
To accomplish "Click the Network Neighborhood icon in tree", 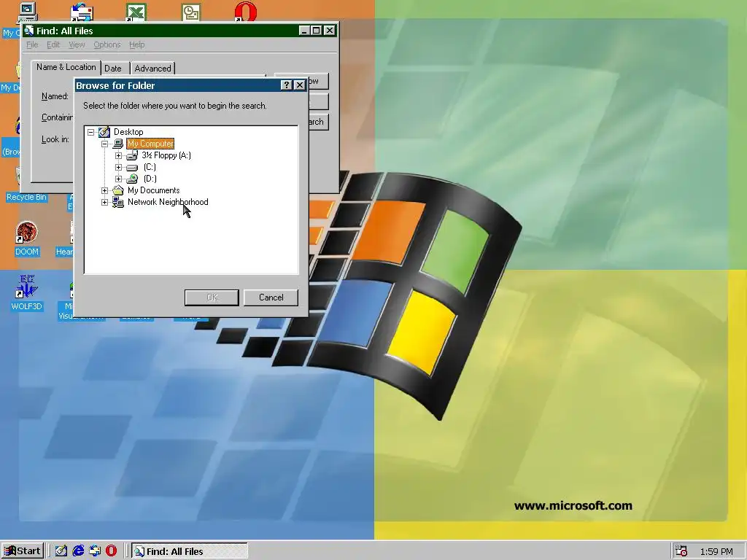I will pyautogui.click(x=117, y=202).
